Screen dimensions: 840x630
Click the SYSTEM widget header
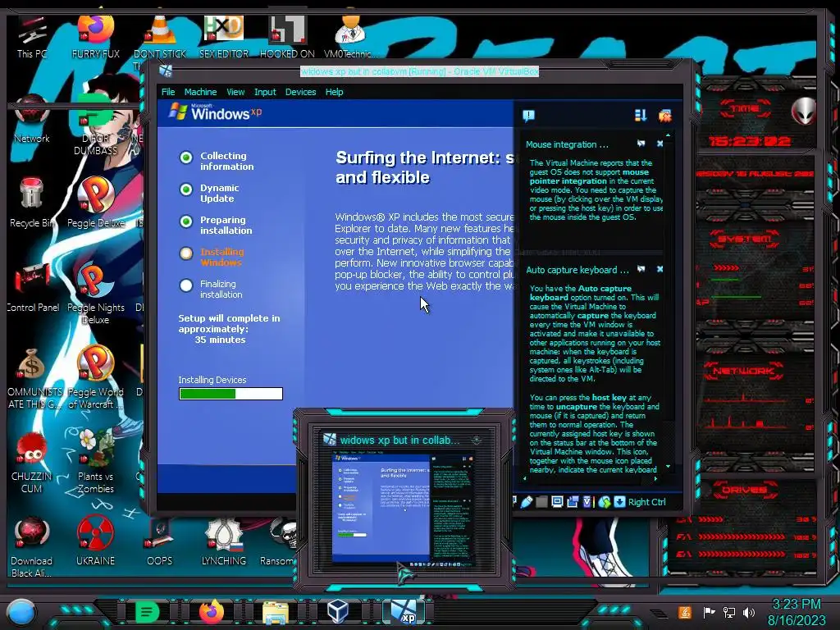(x=744, y=239)
